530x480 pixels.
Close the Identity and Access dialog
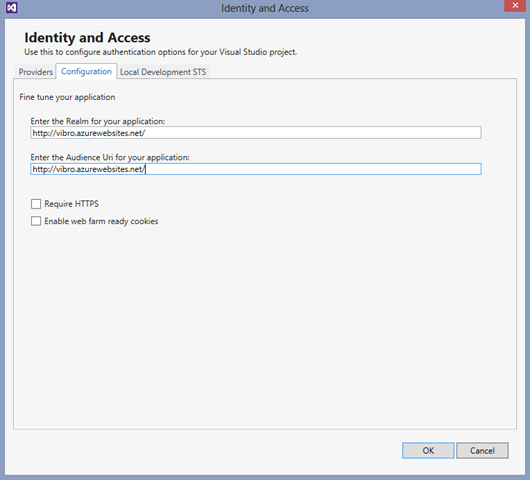point(515,5)
